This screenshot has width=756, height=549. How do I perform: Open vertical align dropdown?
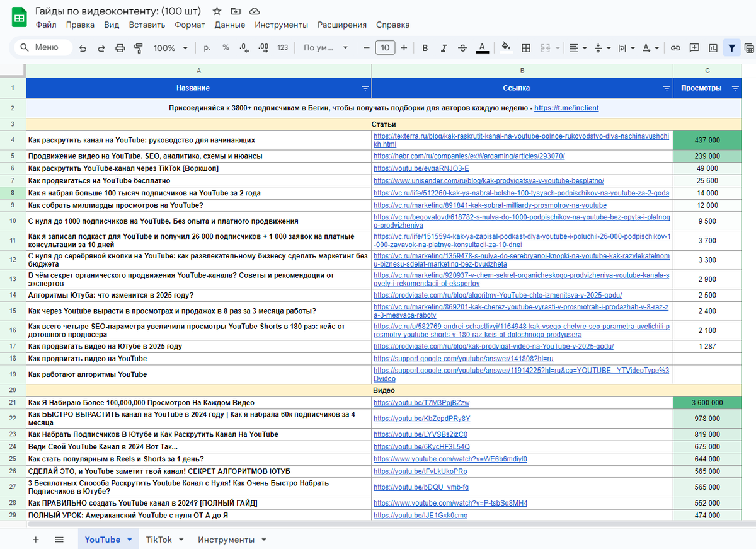(602, 48)
